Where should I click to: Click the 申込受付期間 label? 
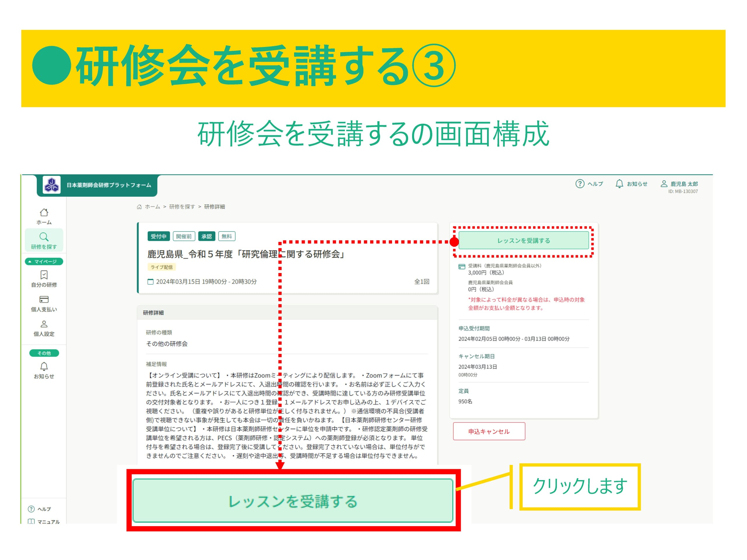[474, 328]
